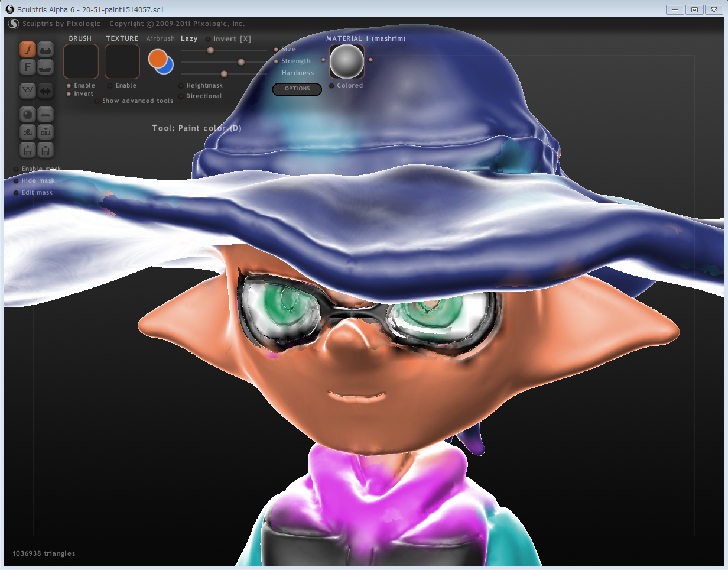The image size is (728, 570).
Task: Pick the blue secondary color swatch
Action: [168, 68]
